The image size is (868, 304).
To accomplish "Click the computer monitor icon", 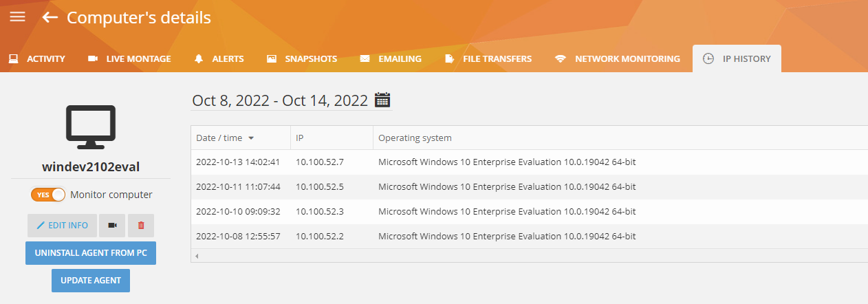I will (91, 129).
